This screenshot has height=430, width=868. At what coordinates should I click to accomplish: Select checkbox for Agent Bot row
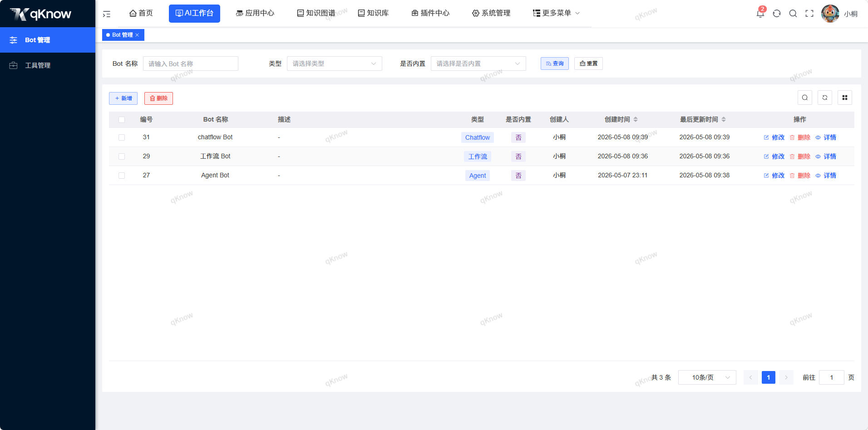(x=122, y=176)
